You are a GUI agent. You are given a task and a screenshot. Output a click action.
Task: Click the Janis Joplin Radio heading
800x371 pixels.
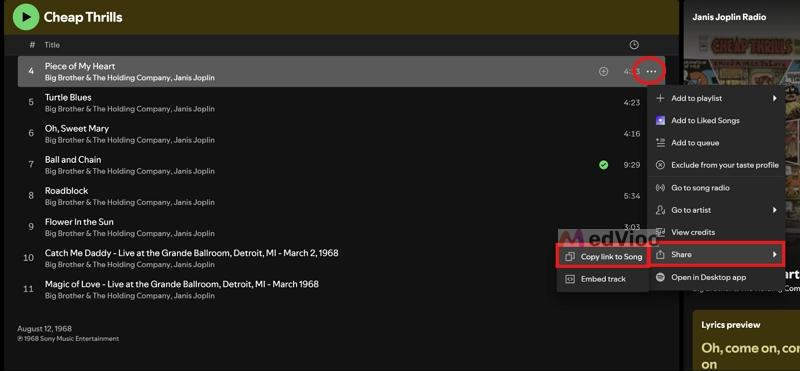coord(729,17)
